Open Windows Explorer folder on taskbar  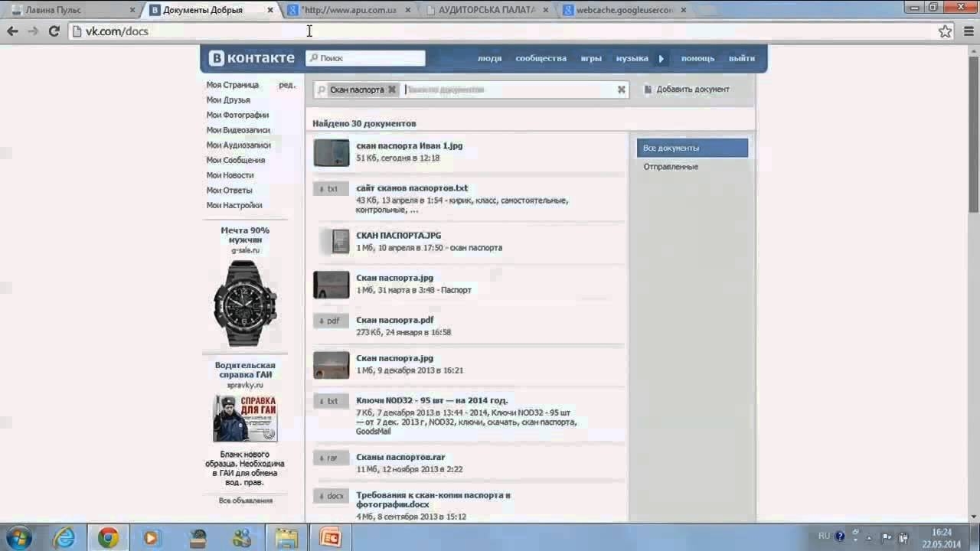coord(286,538)
